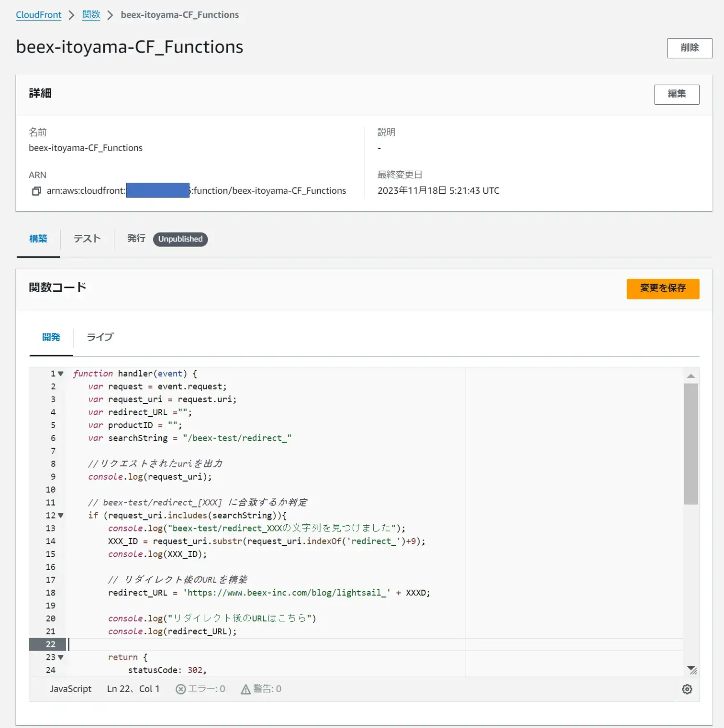
Task: Click the error count icon in status bar
Action: (x=181, y=689)
